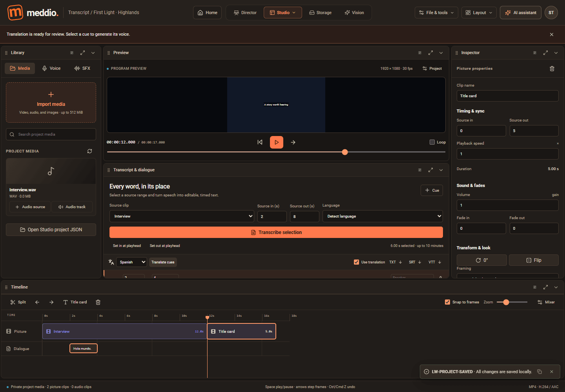The width and height of the screenshot is (565, 392).
Task: Collapse the Library panel chevron
Action: (x=93, y=53)
